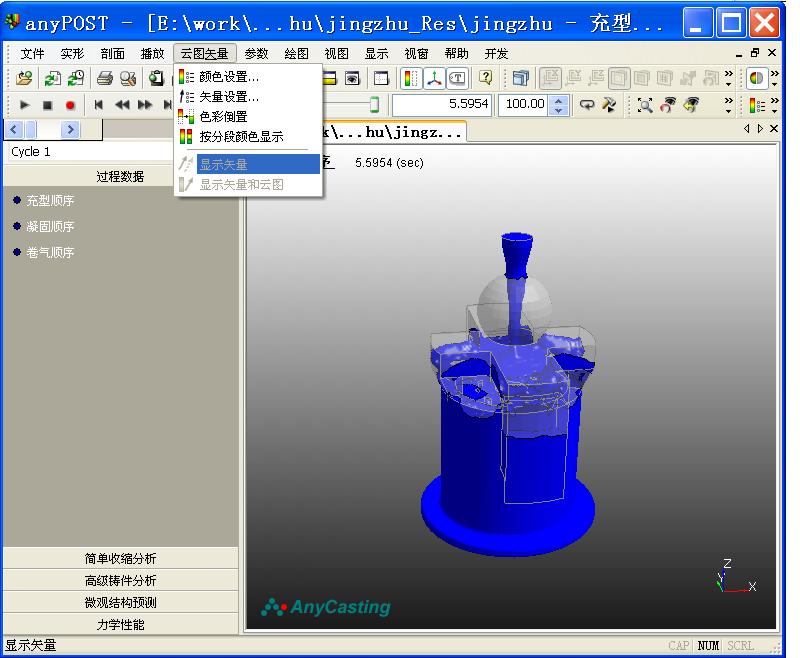Open the 参数 menu
The image size is (800, 658).
coord(256,54)
